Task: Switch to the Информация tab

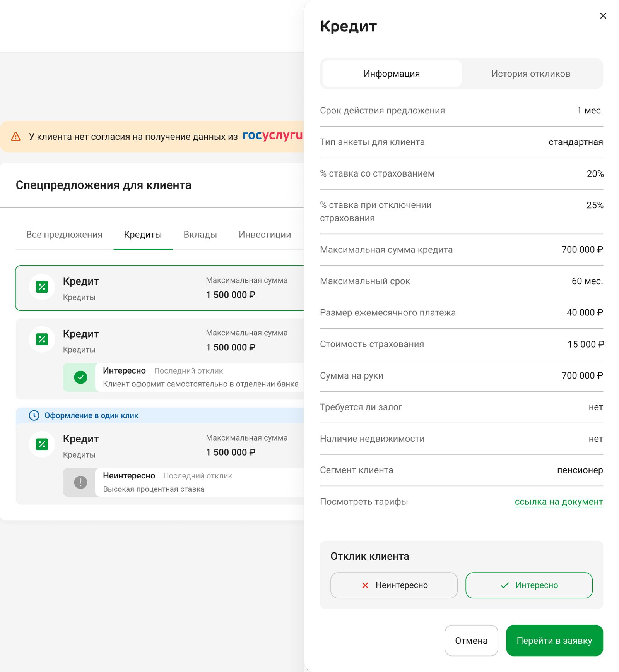Action: point(392,74)
